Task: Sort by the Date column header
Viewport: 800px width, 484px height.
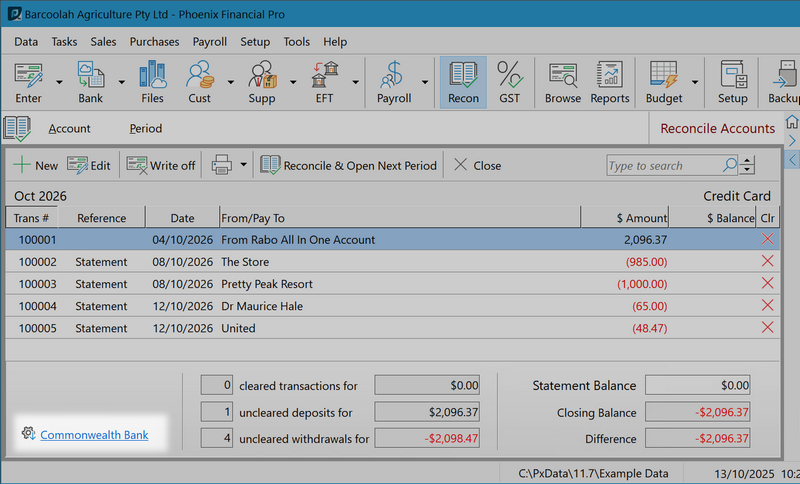Action: (182, 218)
